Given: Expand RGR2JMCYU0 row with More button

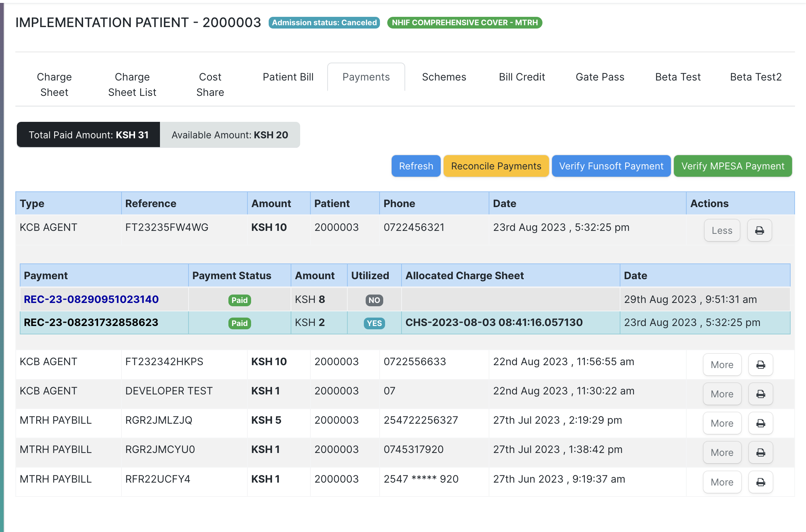Looking at the screenshot, I should click(722, 453).
